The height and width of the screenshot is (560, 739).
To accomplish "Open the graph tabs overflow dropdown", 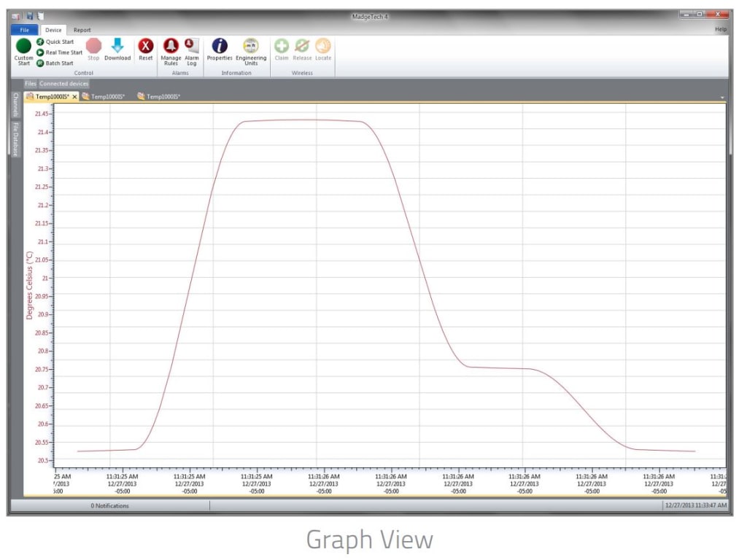I will (x=722, y=96).
